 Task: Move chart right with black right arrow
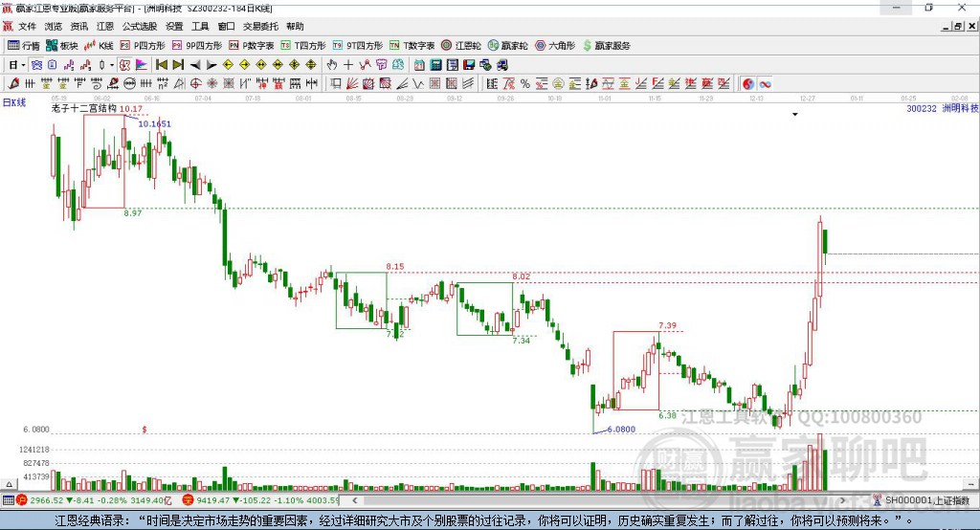[x=212, y=65]
